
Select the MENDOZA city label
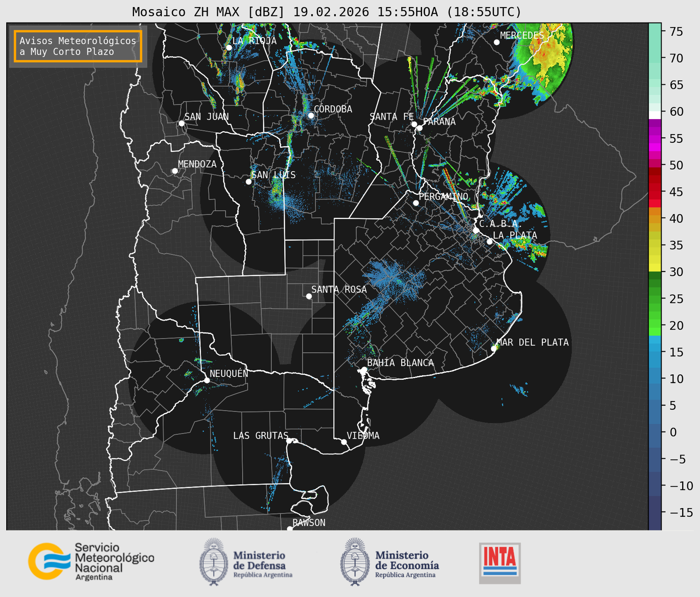pyautogui.click(x=197, y=164)
